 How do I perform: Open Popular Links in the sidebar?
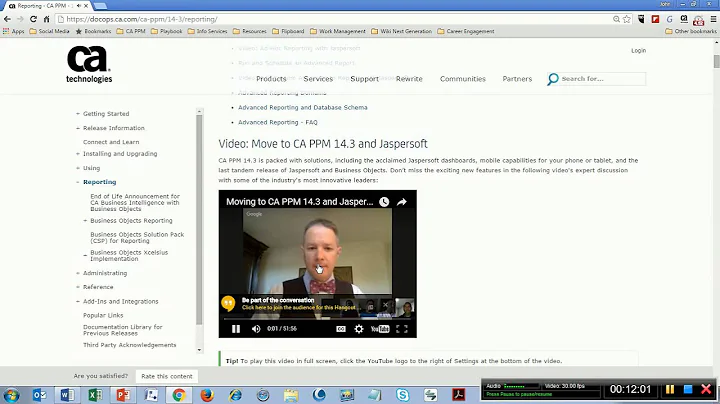point(103,315)
